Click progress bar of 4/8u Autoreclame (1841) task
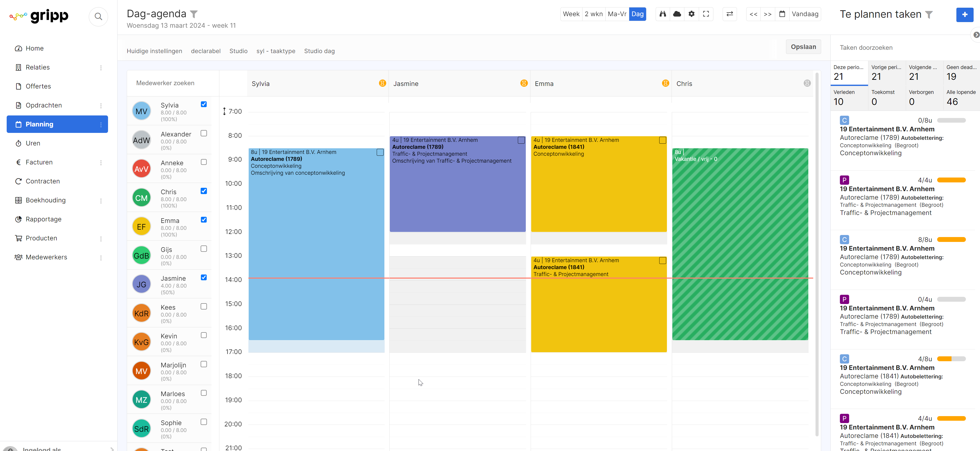The width and height of the screenshot is (980, 451). (x=951, y=359)
